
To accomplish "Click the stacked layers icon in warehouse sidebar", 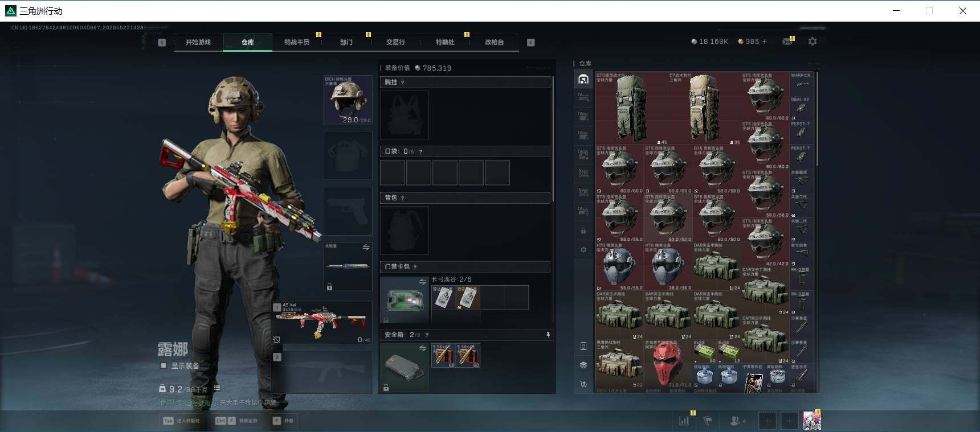I will [x=583, y=365].
